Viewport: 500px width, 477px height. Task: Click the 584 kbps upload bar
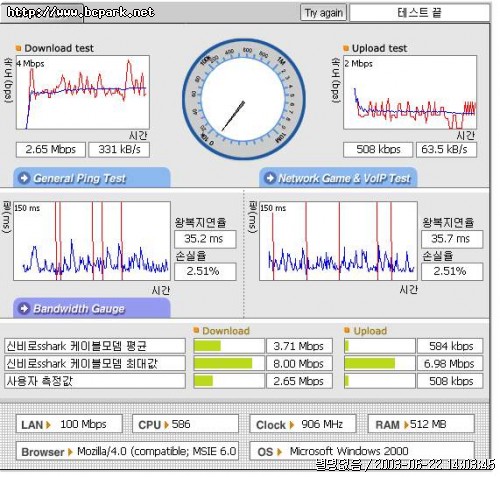379,346
